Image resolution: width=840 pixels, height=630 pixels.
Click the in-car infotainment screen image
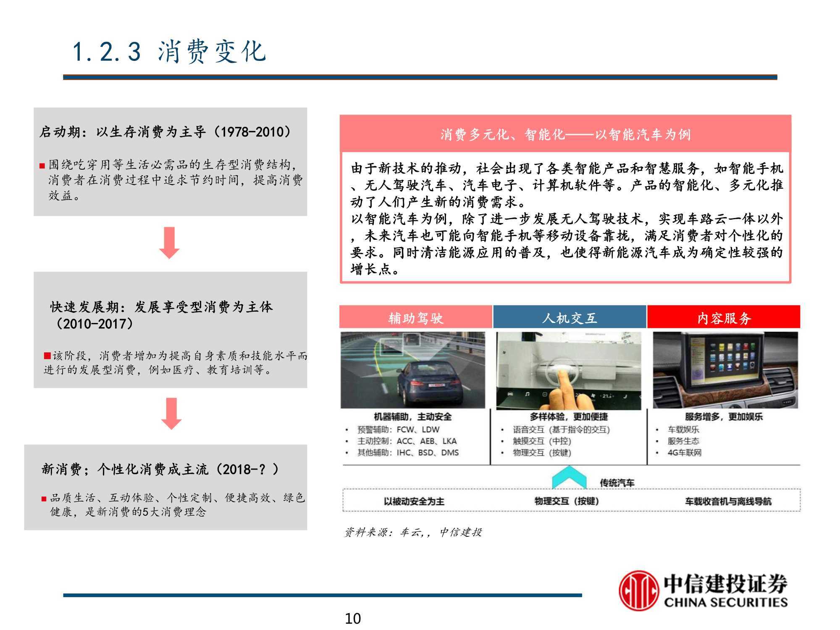tap(725, 370)
